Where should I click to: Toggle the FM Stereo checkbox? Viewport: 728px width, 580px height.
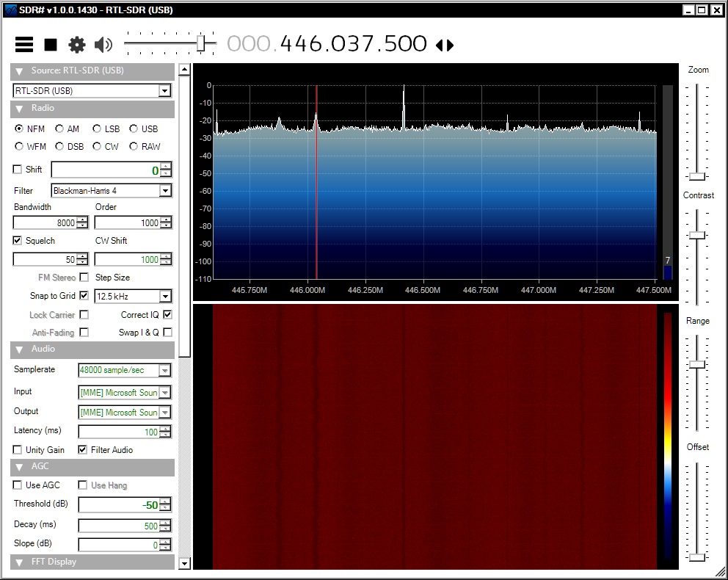84,278
